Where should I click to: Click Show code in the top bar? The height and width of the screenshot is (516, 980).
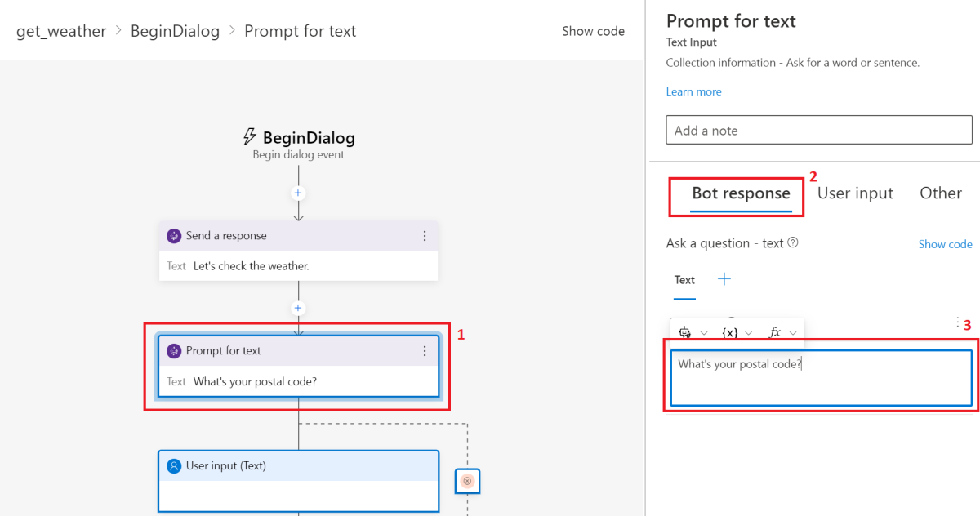point(594,31)
